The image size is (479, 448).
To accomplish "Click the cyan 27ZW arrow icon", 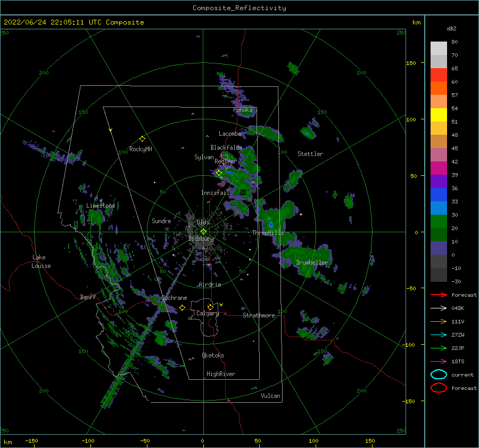I will click(x=439, y=335).
